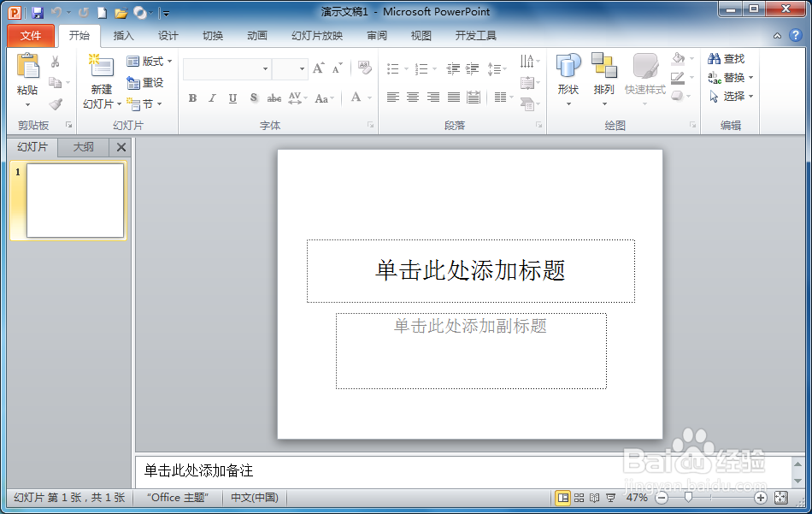Click the Redo icon in quick access toolbar

[x=84, y=12]
